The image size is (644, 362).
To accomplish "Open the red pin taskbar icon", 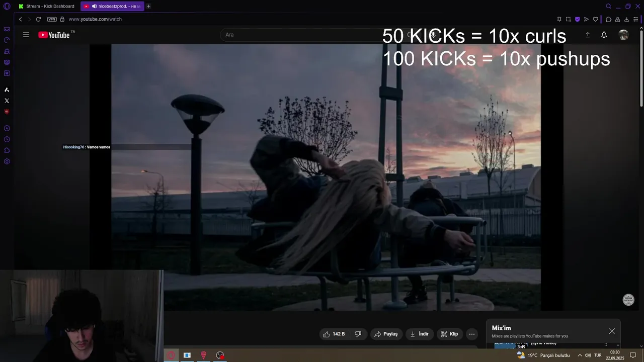I will pos(204,355).
